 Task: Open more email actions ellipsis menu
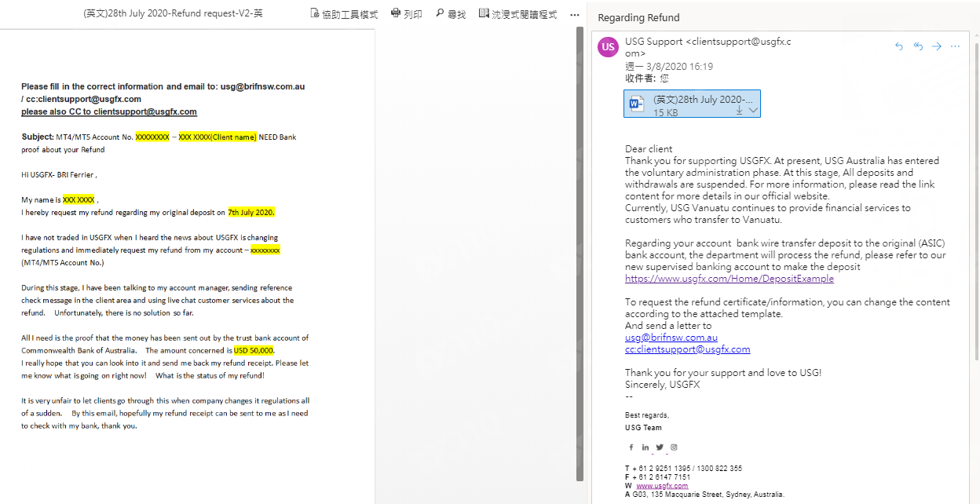click(x=955, y=46)
